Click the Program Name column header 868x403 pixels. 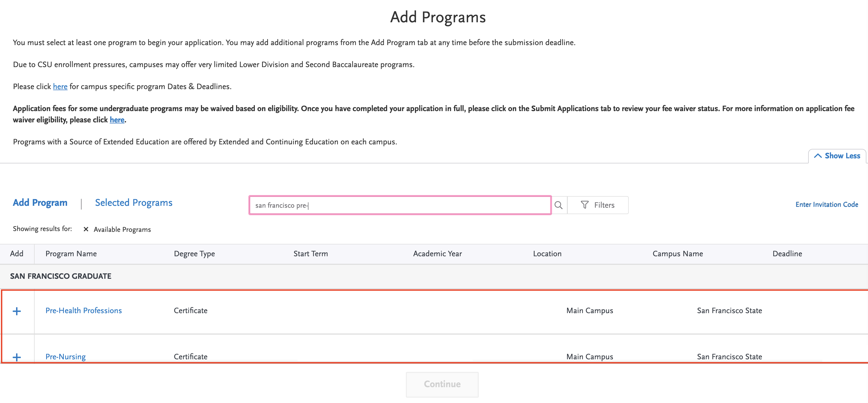pos(71,253)
